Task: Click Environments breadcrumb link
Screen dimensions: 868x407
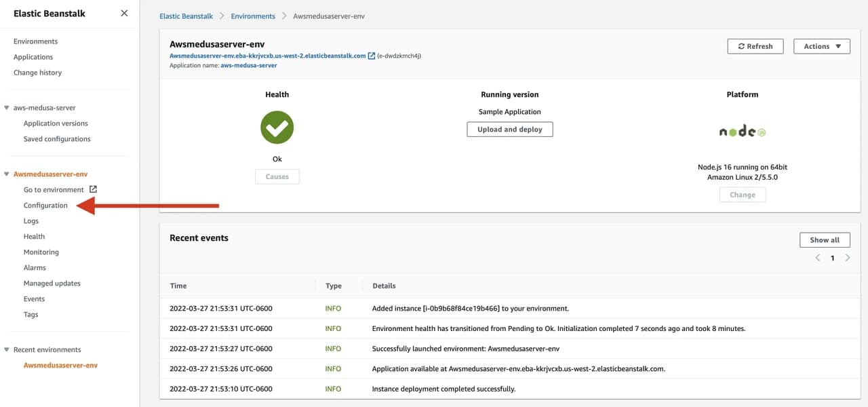Action: tap(253, 16)
